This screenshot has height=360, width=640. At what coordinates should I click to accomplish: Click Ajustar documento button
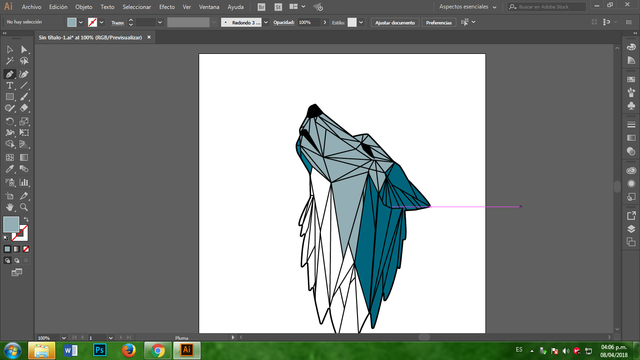(x=395, y=22)
